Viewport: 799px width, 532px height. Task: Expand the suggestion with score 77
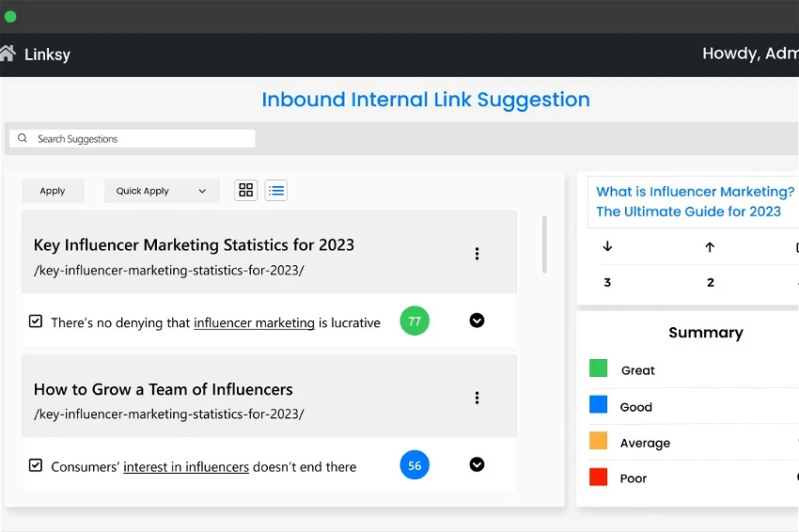tap(477, 321)
